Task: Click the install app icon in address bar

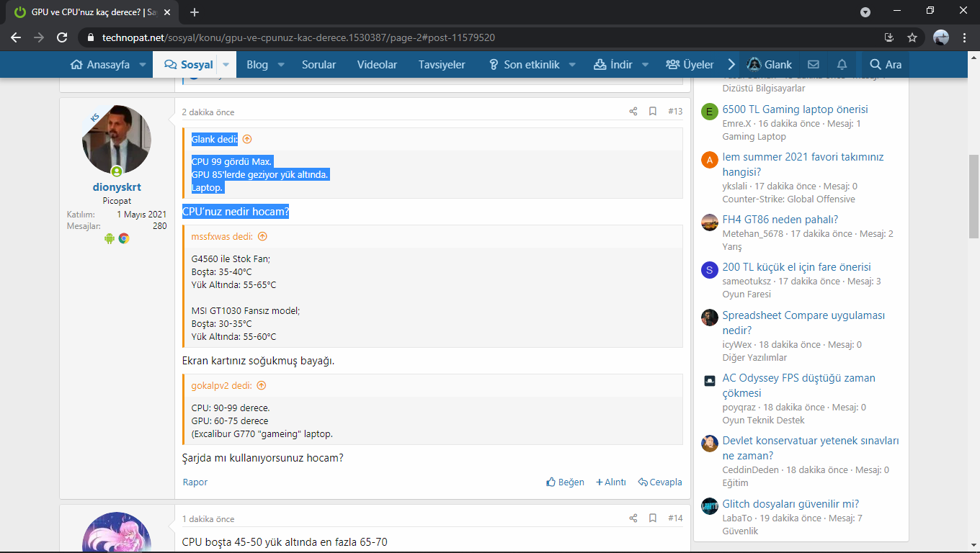Action: pyautogui.click(x=889, y=37)
